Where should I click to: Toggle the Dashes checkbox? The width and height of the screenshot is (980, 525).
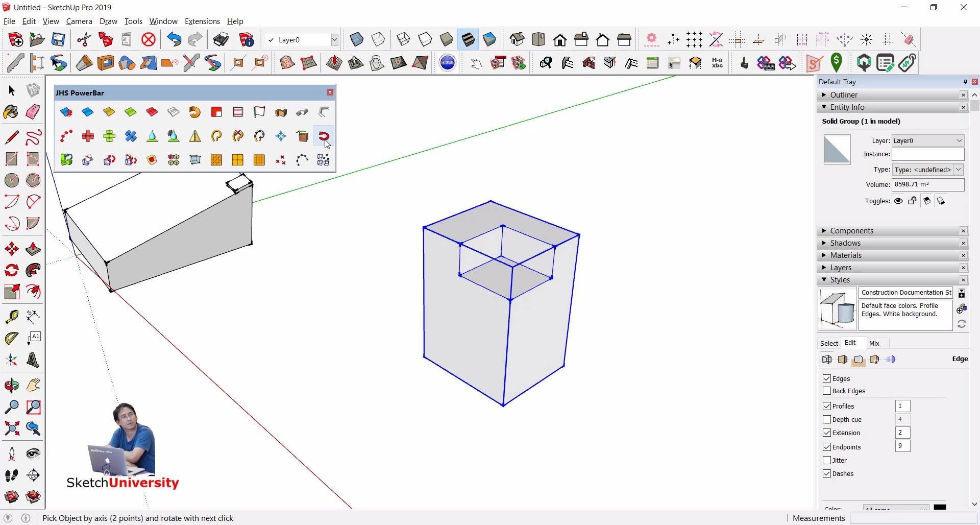pos(827,473)
